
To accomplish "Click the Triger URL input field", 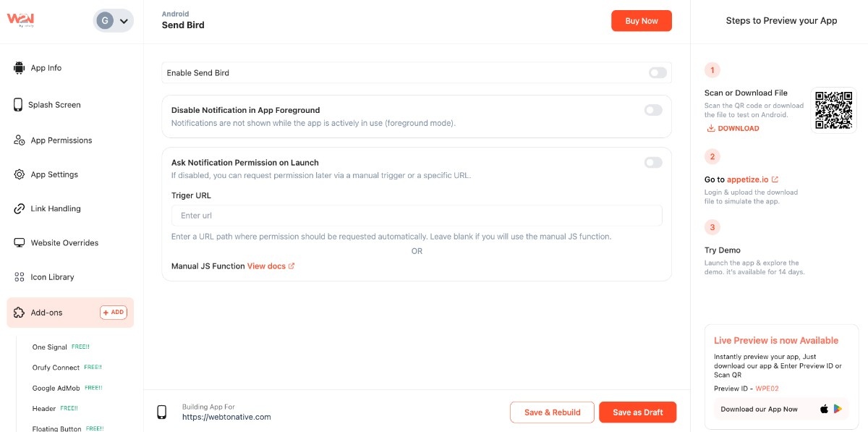I will (x=416, y=216).
